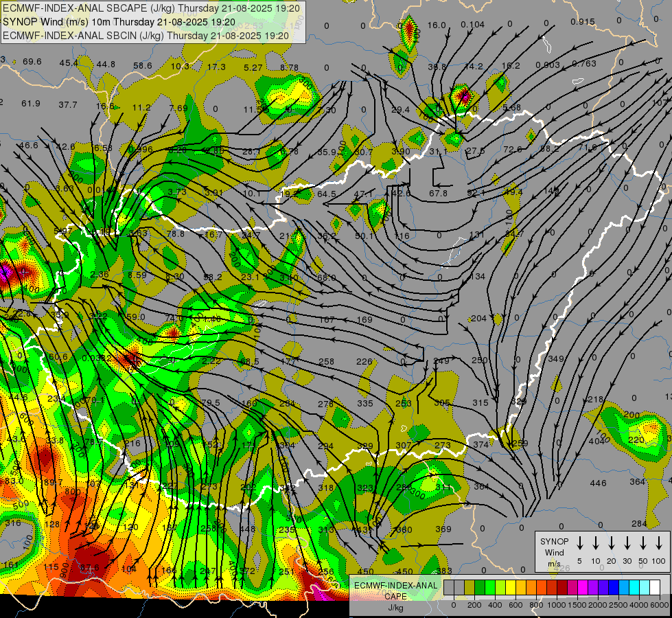
Task: Click the SYNOP wind legend arrow labeled 5
Action: click(579, 542)
